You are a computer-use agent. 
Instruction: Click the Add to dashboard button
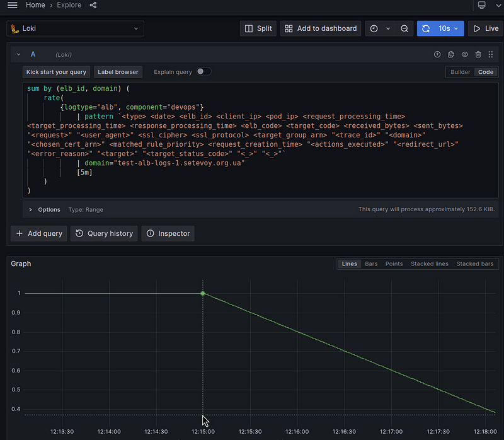pos(321,28)
